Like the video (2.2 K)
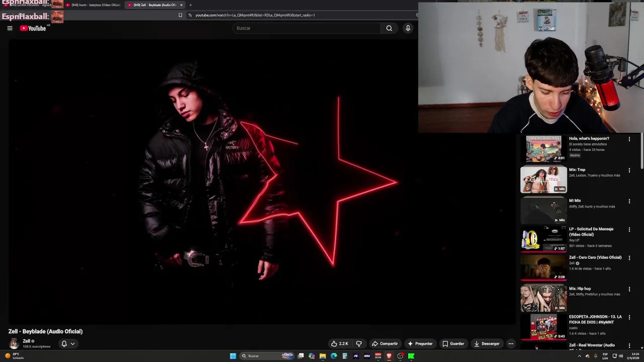The height and width of the screenshot is (362, 644). pos(340,344)
